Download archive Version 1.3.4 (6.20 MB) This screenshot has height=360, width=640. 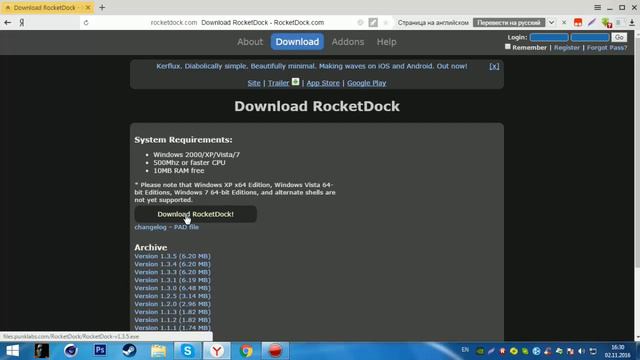pos(172,264)
